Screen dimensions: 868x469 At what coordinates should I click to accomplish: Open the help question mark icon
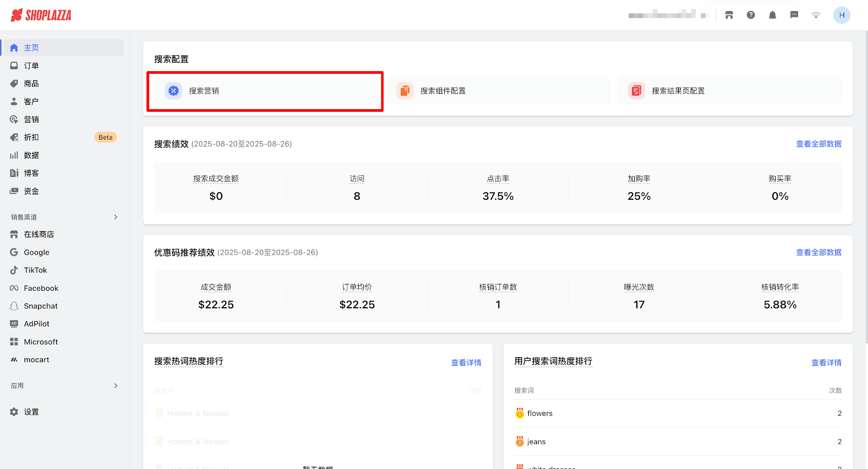pos(751,15)
